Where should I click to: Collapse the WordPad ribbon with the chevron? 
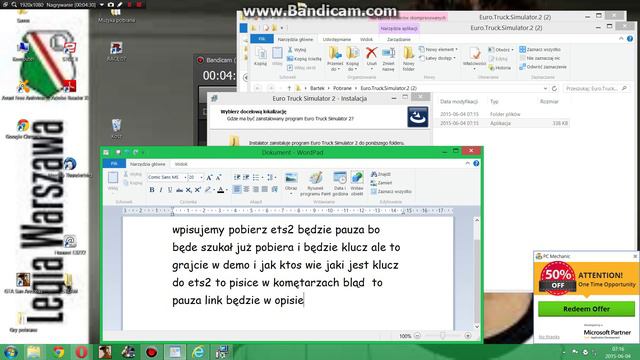[x=468, y=163]
